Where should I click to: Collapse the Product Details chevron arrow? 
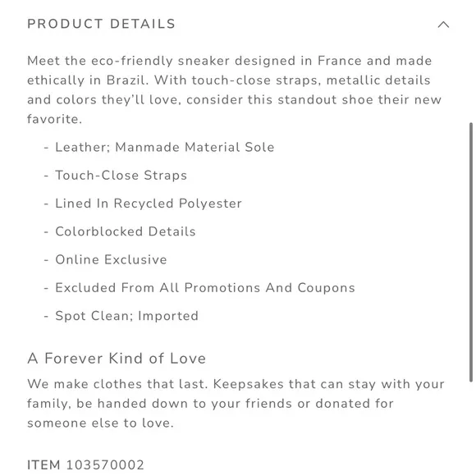coord(443,25)
